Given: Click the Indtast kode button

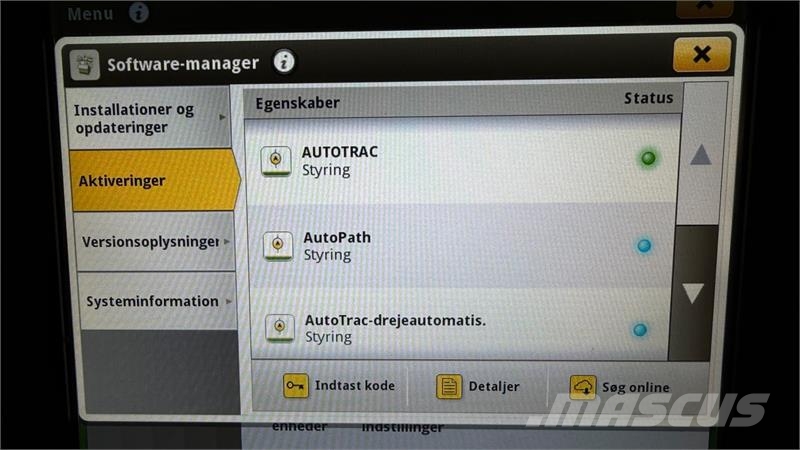Looking at the screenshot, I should 339,386.
